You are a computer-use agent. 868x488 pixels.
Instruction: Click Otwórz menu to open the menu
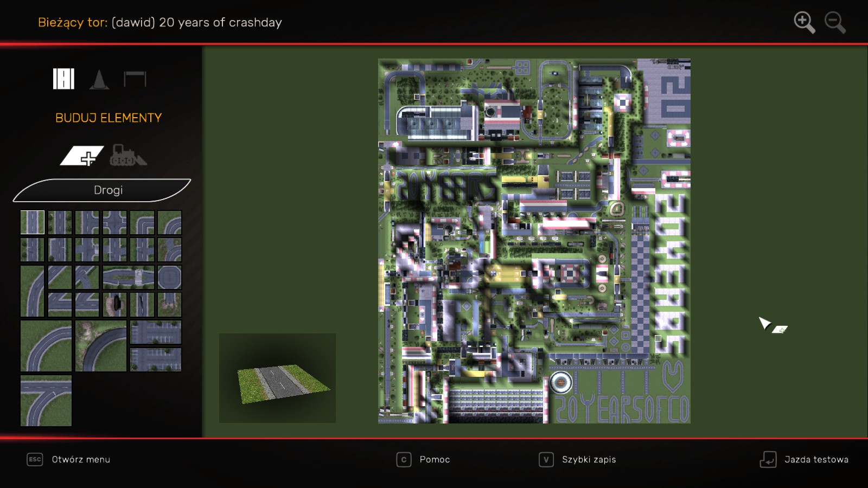coord(80,459)
